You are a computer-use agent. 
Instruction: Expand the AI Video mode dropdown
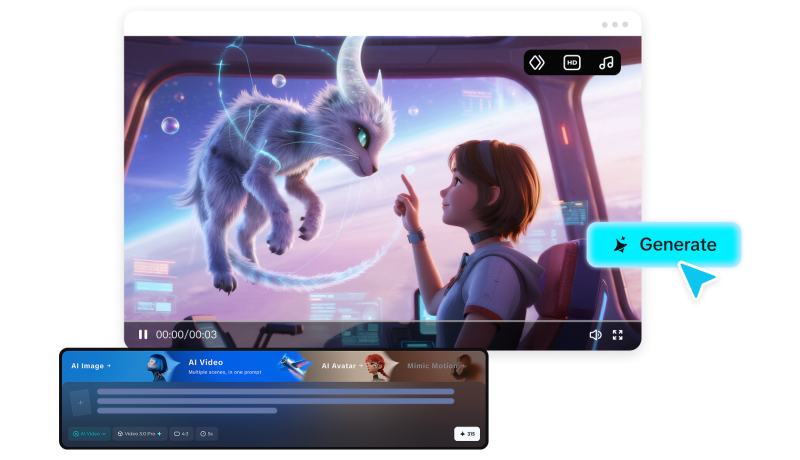point(89,434)
